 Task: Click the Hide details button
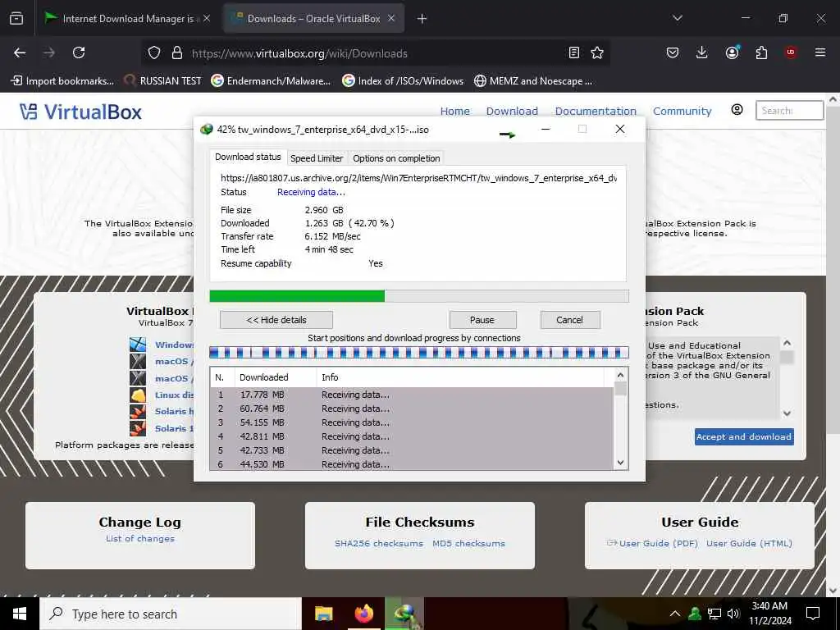(276, 320)
